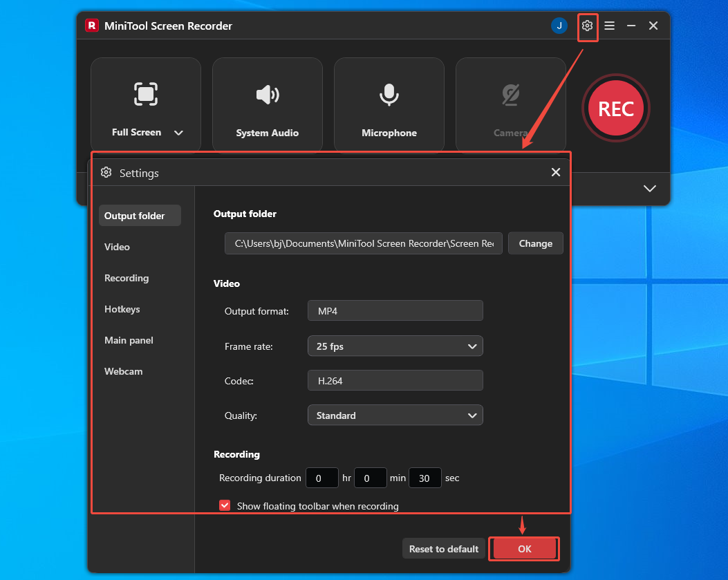Select the Full Screen capture area icon
Image resolution: width=728 pixels, height=580 pixels.
click(x=146, y=94)
